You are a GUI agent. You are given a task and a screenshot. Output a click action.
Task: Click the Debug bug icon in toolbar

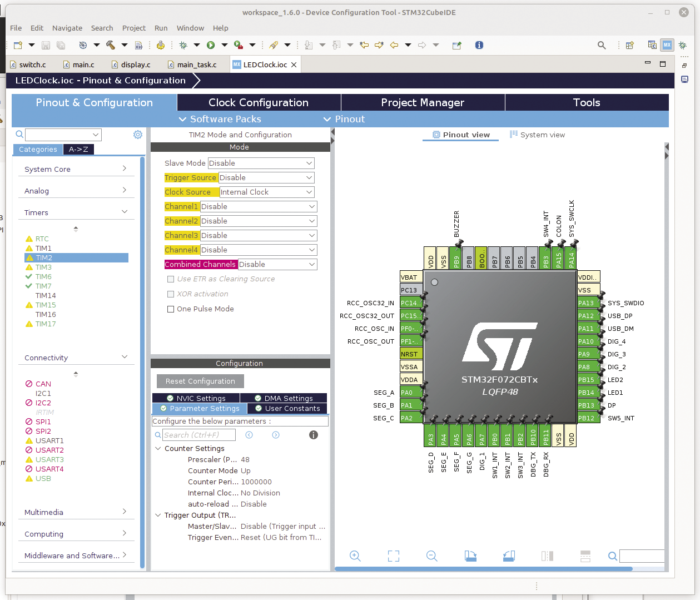point(183,45)
